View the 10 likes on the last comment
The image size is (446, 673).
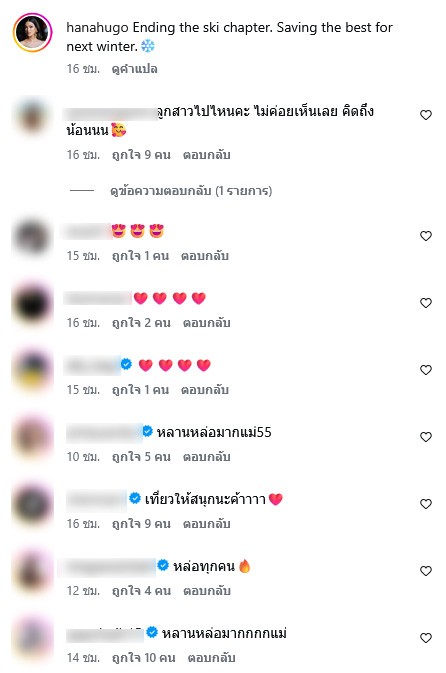click(x=143, y=658)
